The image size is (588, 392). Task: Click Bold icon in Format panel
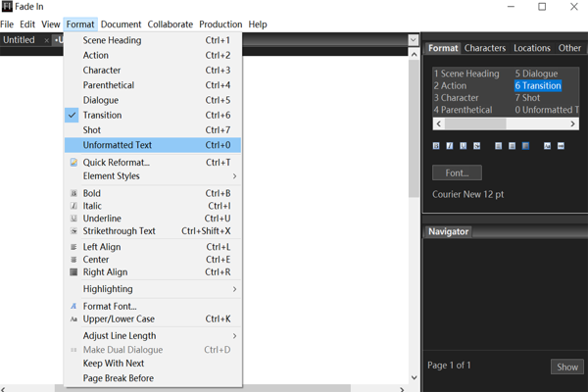pos(436,146)
